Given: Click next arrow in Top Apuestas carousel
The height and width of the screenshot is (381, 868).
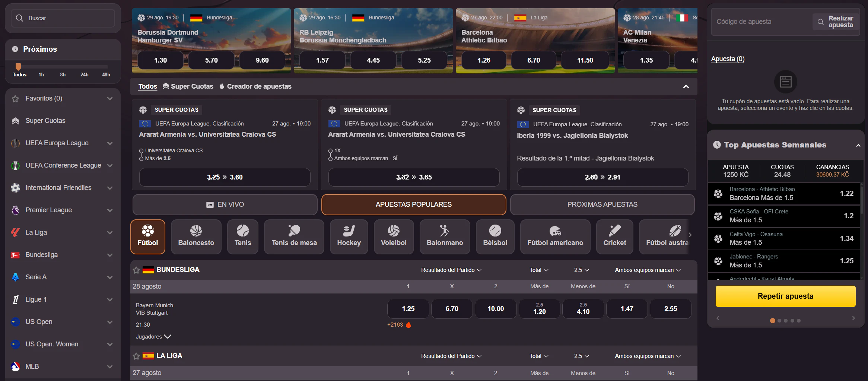Looking at the screenshot, I should pos(853,318).
